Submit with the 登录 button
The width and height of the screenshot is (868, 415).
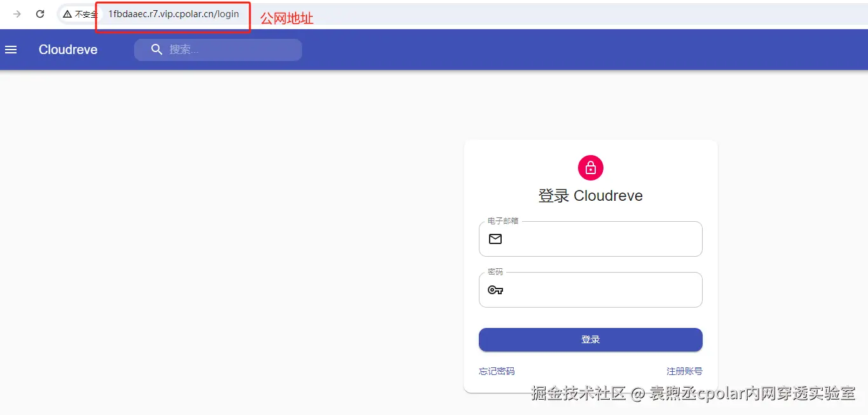(x=591, y=339)
